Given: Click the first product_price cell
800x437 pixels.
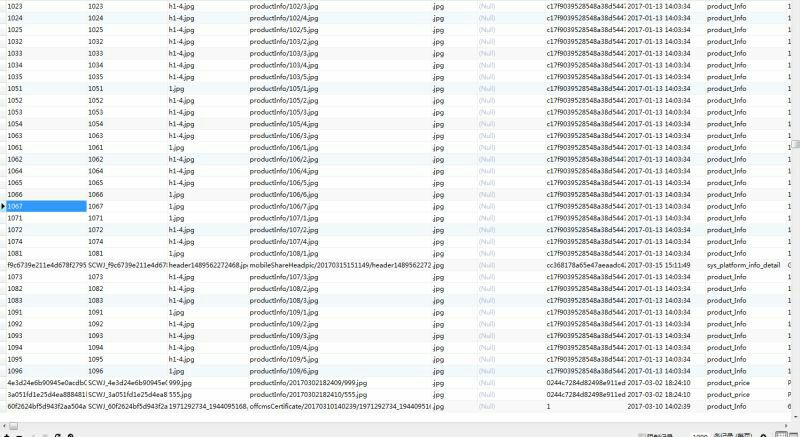Looking at the screenshot, I should pyautogui.click(x=727, y=382).
